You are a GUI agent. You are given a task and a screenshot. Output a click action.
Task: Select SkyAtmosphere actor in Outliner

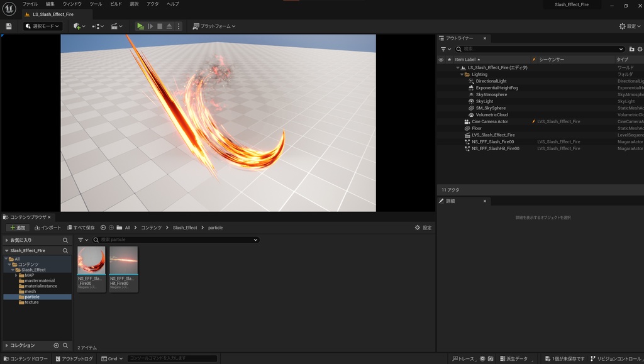(x=491, y=95)
